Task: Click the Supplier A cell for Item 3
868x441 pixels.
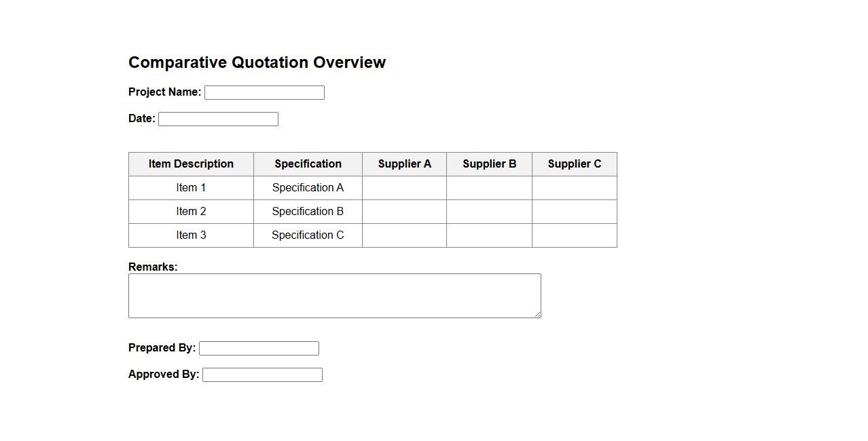Action: (x=404, y=235)
